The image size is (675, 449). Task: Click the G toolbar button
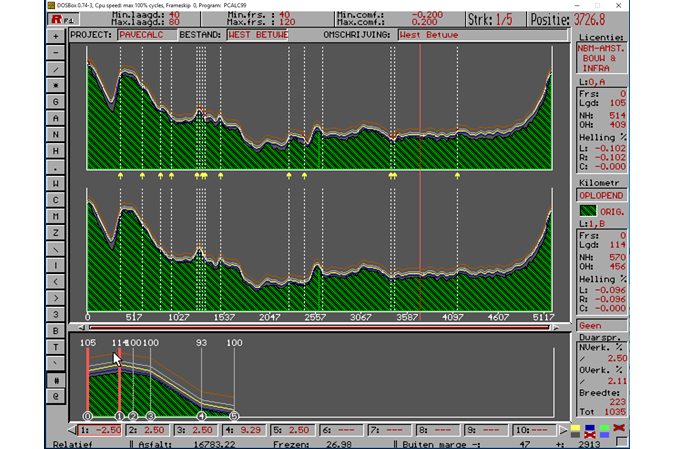coord(56,102)
